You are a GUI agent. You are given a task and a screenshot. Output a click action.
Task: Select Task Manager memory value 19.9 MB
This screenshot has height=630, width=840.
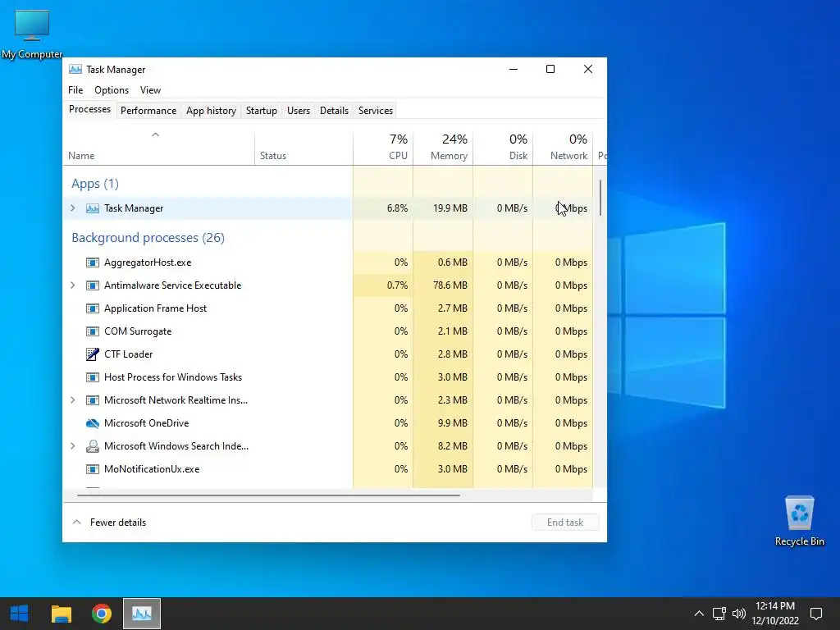pos(450,208)
